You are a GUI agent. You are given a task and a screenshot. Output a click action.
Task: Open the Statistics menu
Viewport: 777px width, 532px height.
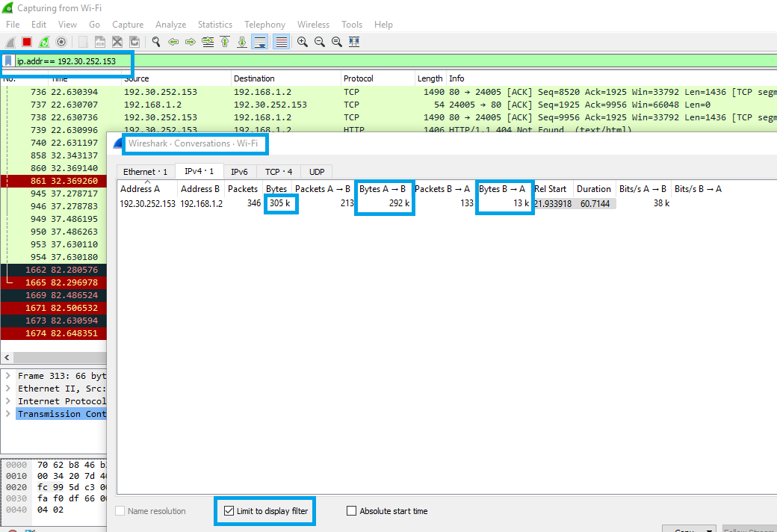pos(215,25)
